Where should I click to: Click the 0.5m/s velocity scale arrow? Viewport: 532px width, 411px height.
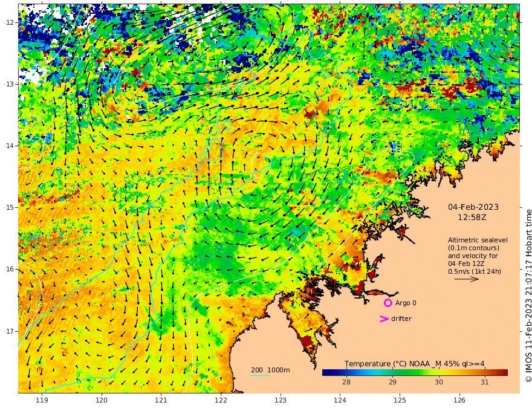click(467, 279)
